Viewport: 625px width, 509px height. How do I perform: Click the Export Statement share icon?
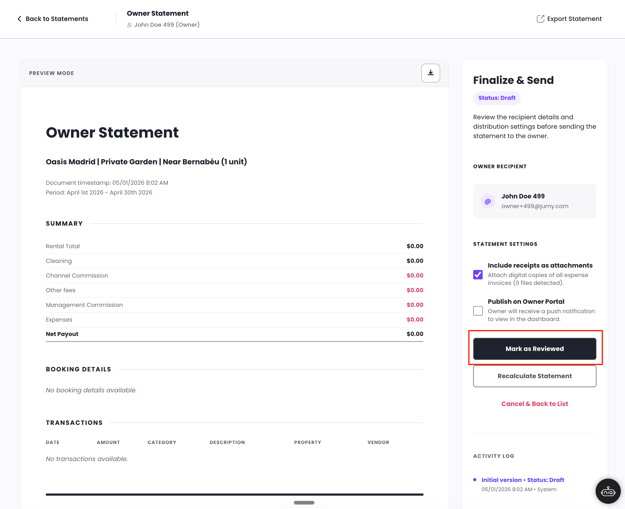click(540, 19)
